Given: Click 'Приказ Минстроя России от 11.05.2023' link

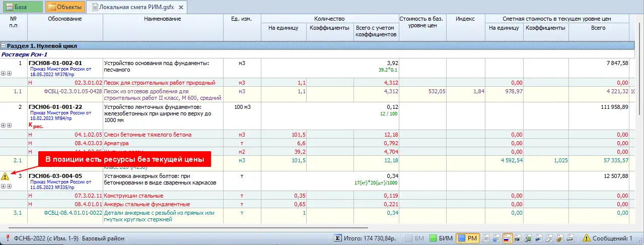Looking at the screenshot, I should [x=60, y=185].
